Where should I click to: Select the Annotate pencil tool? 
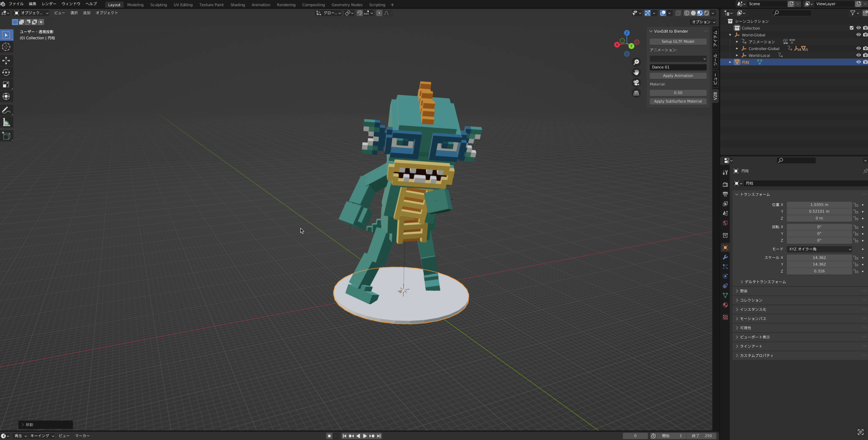[6, 110]
